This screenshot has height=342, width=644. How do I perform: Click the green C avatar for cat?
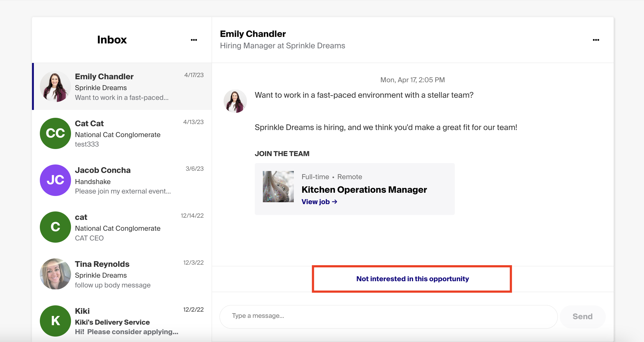(55, 227)
